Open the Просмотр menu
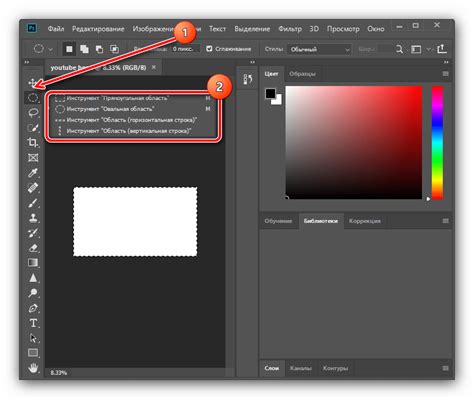 (x=343, y=29)
